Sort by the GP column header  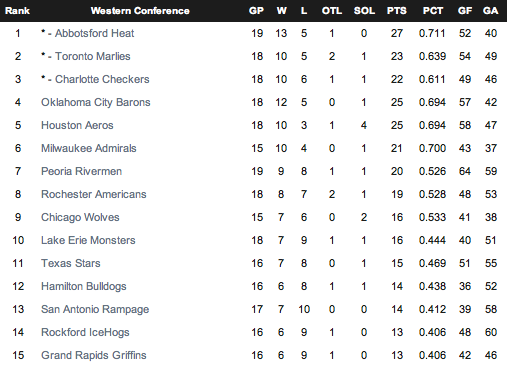256,11
